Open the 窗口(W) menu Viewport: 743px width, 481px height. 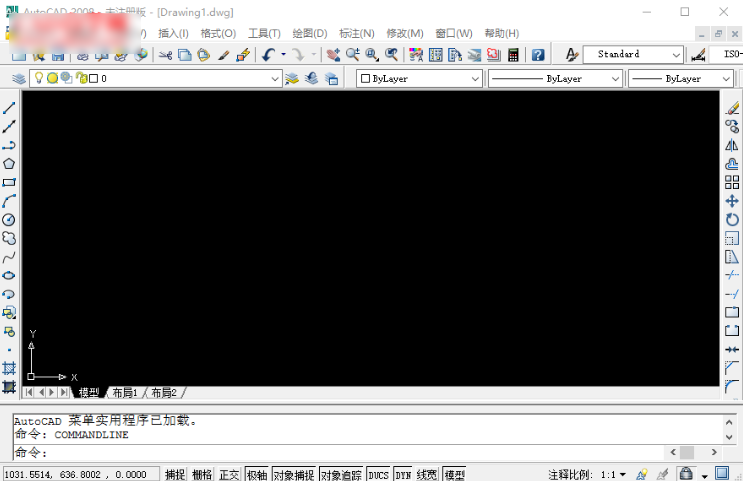pyautogui.click(x=454, y=33)
